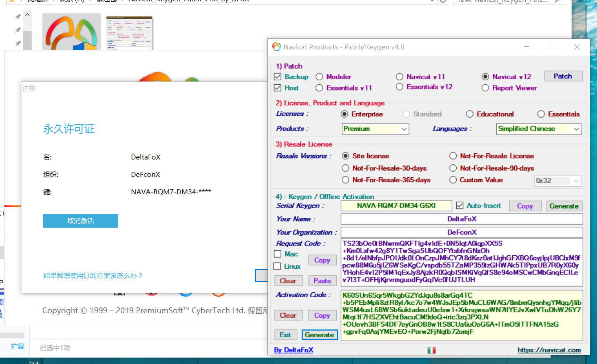Click inside the Request Code text box
597x364 pixels.
(462, 262)
